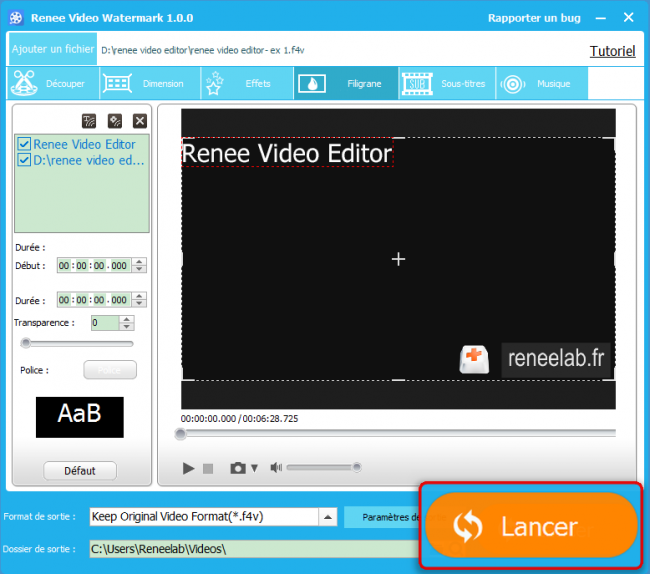
Task: Click the AaB font preview box
Action: click(x=80, y=417)
